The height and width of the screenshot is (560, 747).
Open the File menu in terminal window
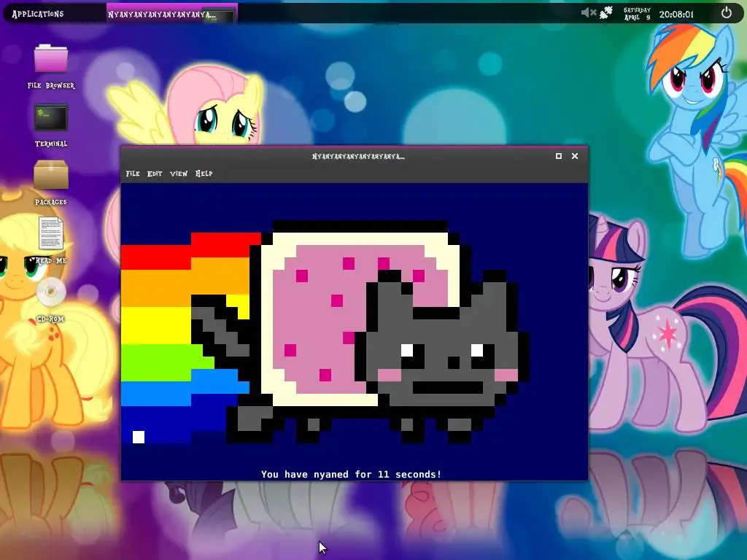[x=133, y=174]
